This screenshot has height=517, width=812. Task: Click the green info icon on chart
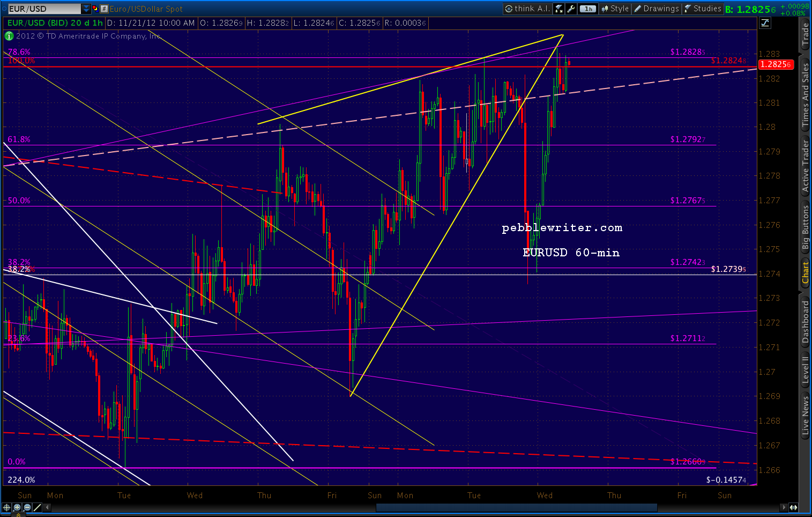pos(9,36)
